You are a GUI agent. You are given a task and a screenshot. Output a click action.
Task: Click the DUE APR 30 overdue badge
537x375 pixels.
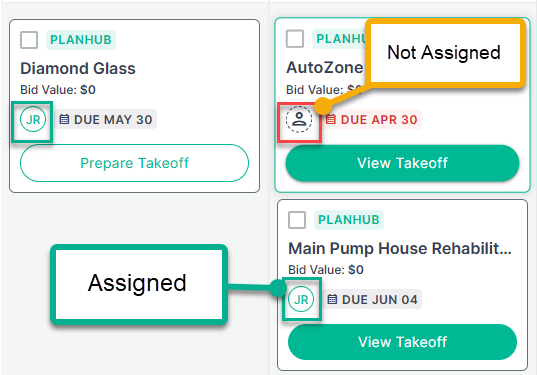coord(372,120)
